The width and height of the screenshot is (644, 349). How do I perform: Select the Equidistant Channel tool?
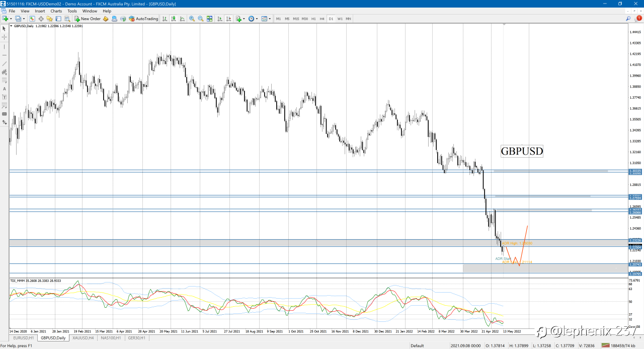click(x=5, y=72)
